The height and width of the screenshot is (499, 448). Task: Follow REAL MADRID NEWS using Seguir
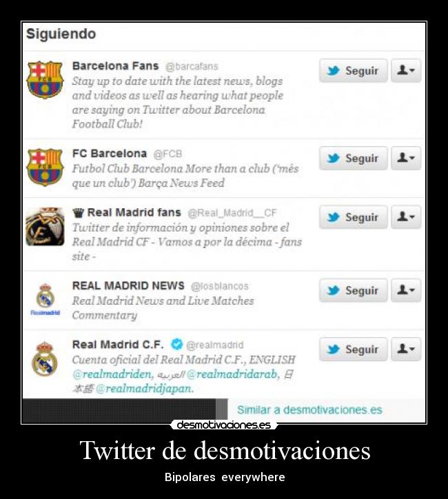pos(353,290)
